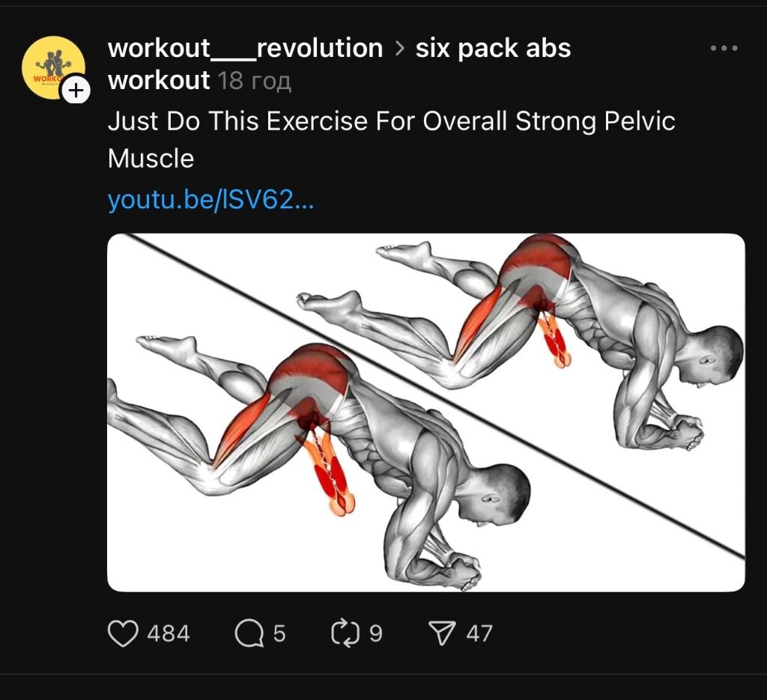Open workout___revolution username profile
767x700 pixels.
coord(245,48)
